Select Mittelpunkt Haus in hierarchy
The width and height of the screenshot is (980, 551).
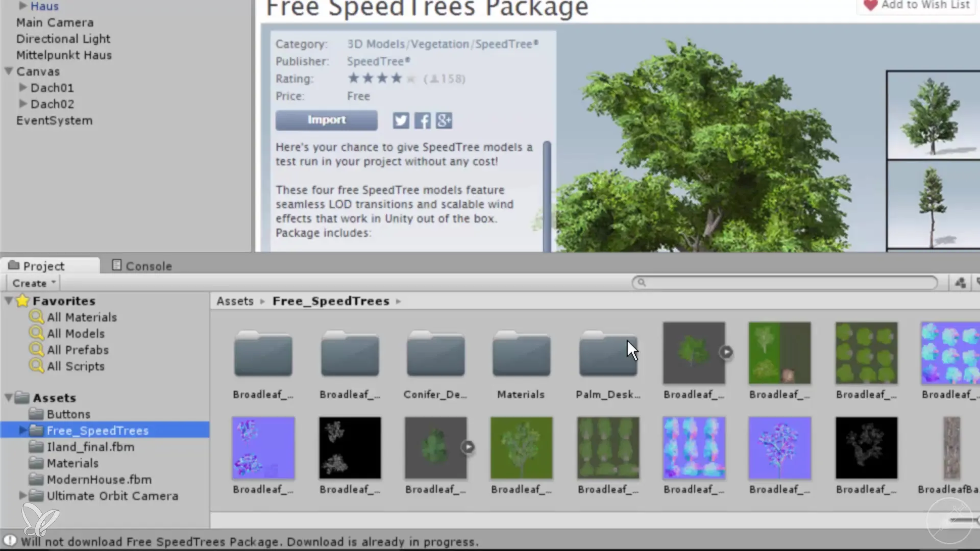coord(64,55)
